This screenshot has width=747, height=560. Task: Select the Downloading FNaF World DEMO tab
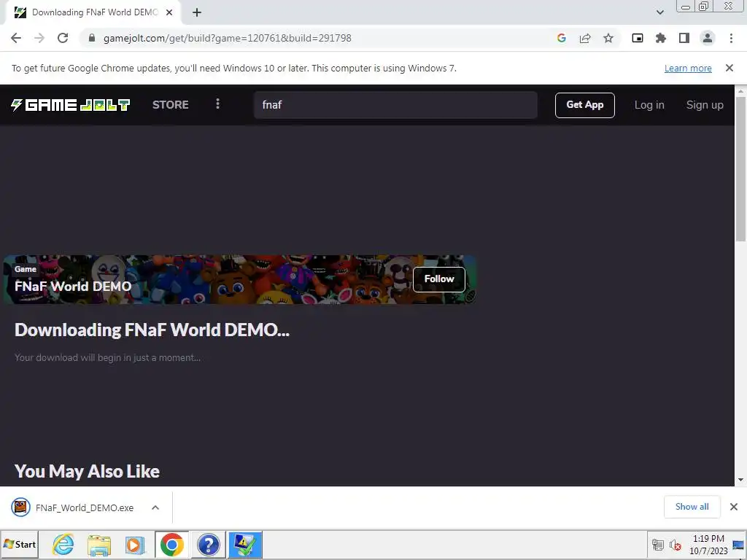94,13
